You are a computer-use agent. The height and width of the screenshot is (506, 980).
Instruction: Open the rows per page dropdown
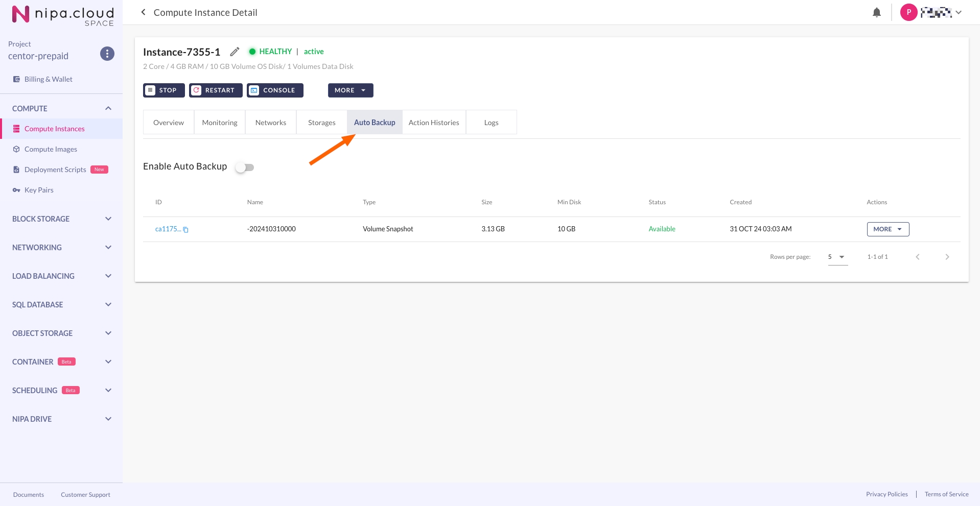click(837, 257)
